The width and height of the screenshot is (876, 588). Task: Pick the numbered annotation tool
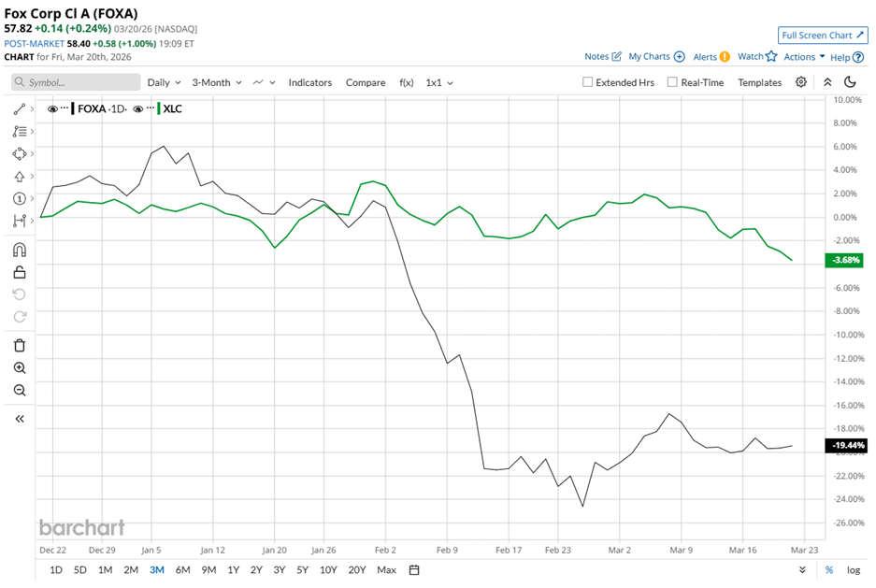[20, 198]
